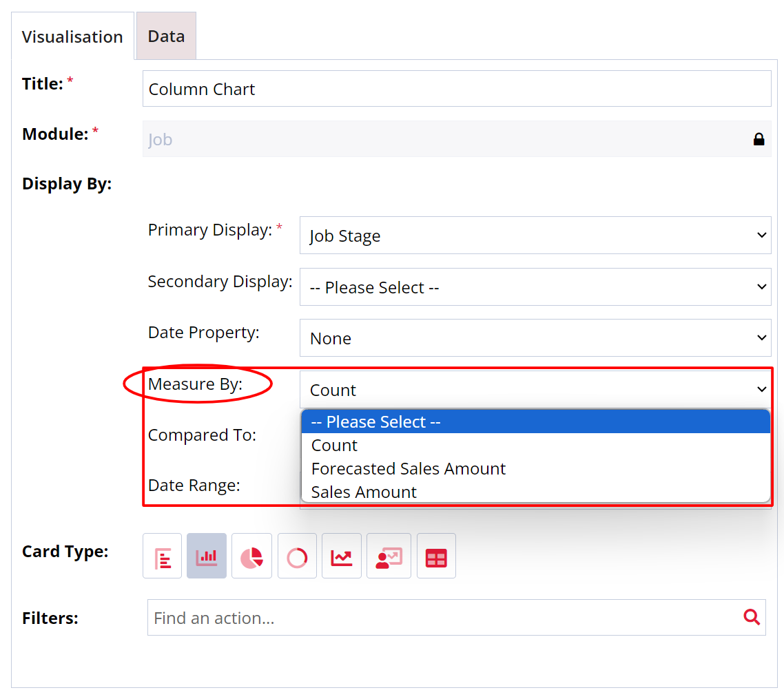The height and width of the screenshot is (699, 784).
Task: Expand the Secondary Display dropdown
Action: [535, 287]
